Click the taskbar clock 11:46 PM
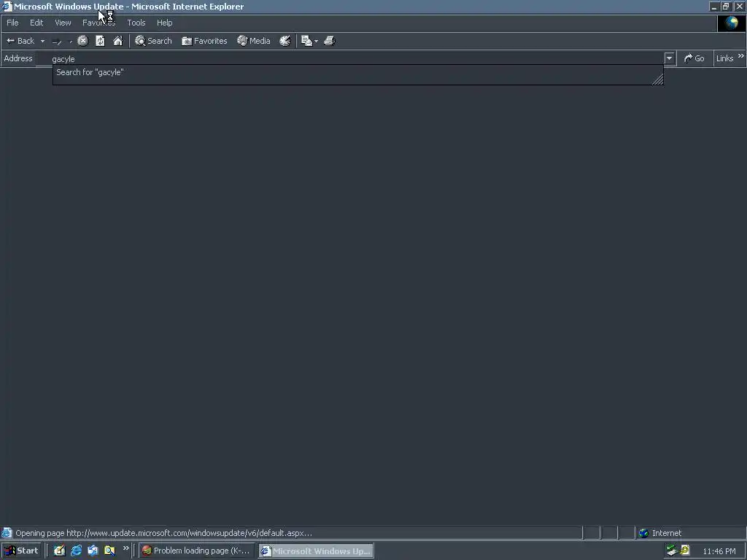Viewport: 747px width, 560px height. (x=719, y=551)
